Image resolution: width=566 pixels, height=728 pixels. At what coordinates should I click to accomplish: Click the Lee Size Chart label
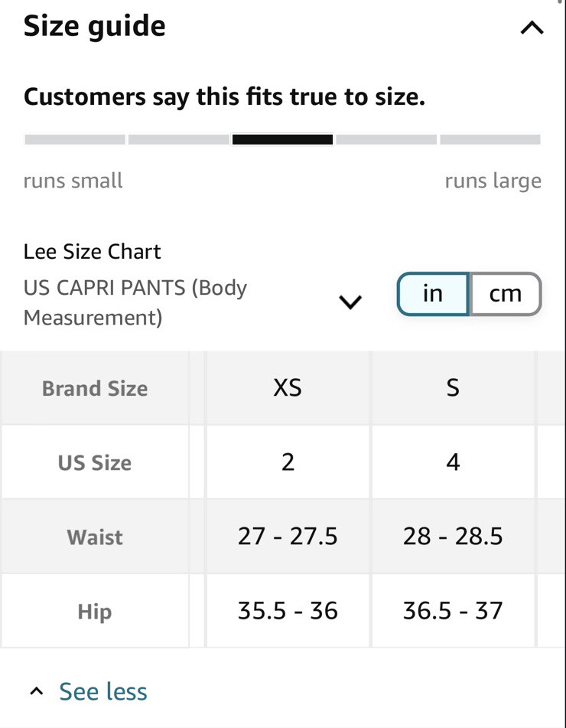coord(92,251)
